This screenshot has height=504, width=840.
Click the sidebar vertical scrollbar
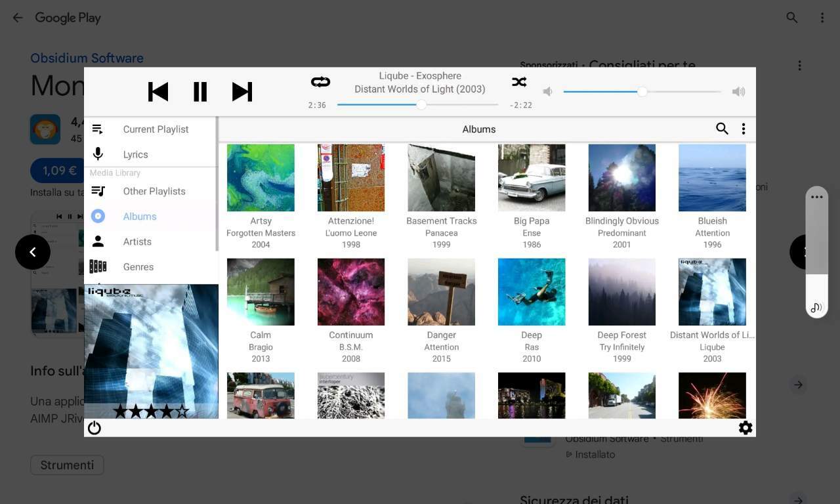(217, 184)
